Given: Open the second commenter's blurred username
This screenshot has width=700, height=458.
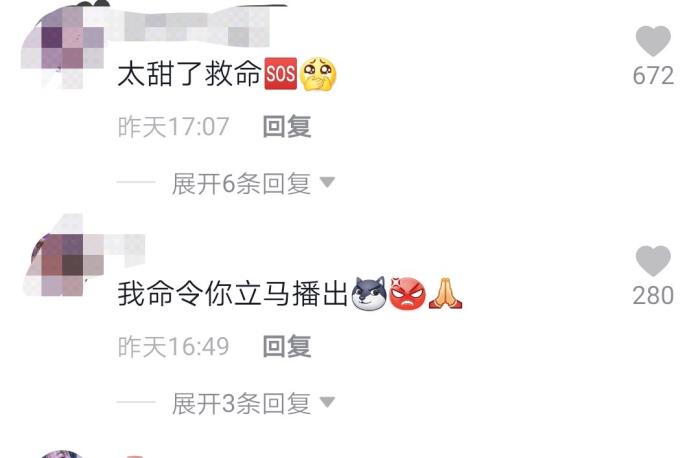Looking at the screenshot, I should [x=125, y=246].
